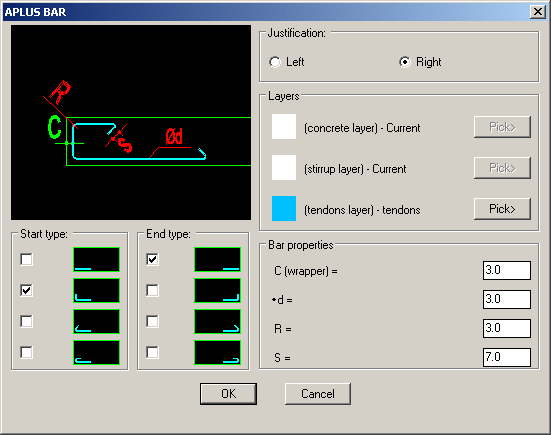Click Pick> for the tendons layer
Image resolution: width=551 pixels, height=435 pixels.
[502, 209]
